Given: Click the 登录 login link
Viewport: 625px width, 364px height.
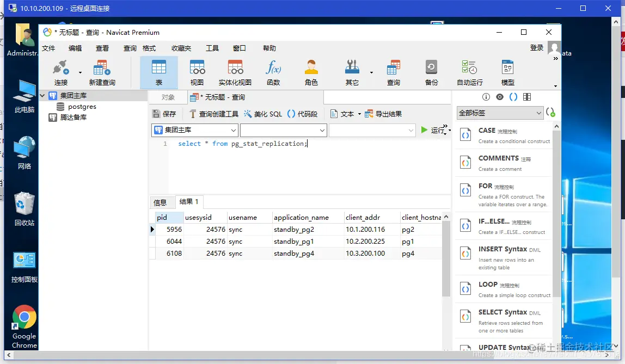Looking at the screenshot, I should pos(536,48).
